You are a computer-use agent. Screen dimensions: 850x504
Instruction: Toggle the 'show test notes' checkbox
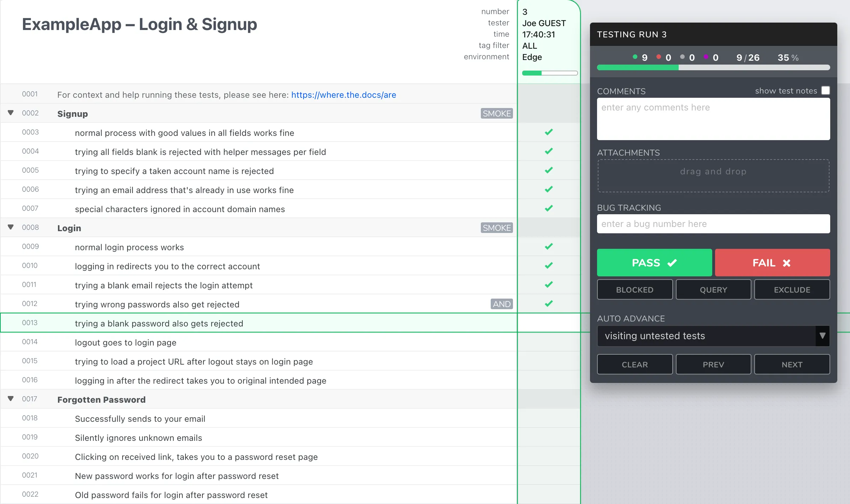[x=826, y=90]
